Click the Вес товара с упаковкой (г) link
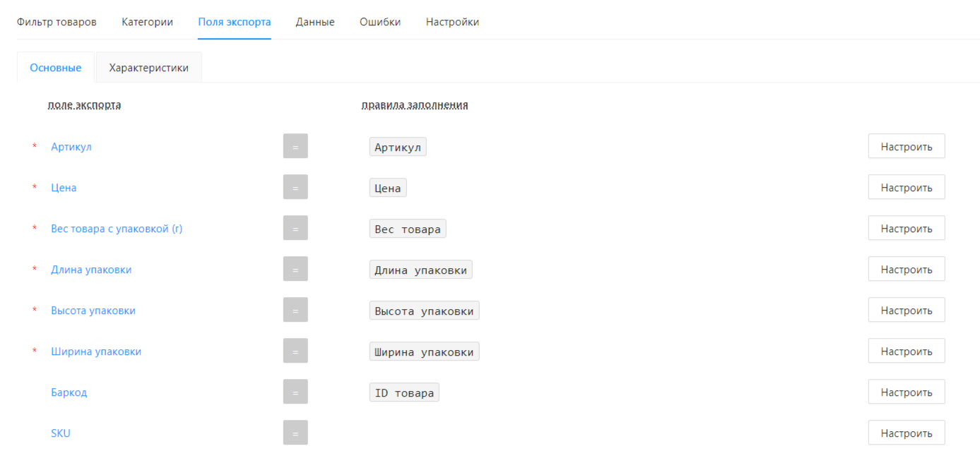Screen dimensions: 980x451 (117, 229)
